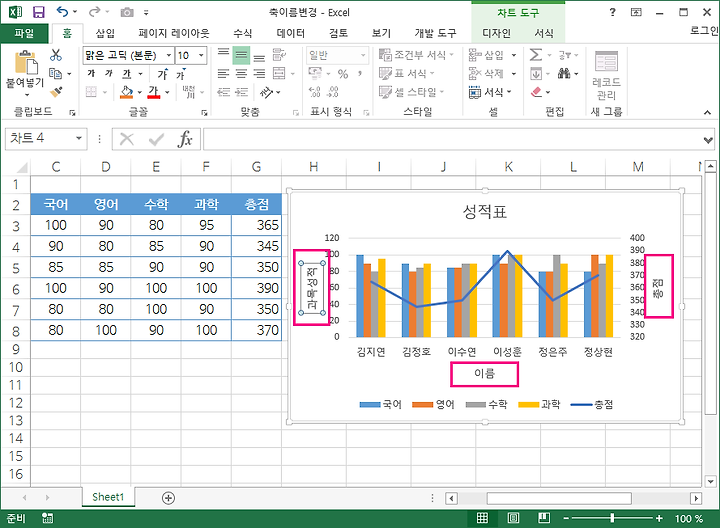Click the Format cells (서식) button

click(x=490, y=92)
